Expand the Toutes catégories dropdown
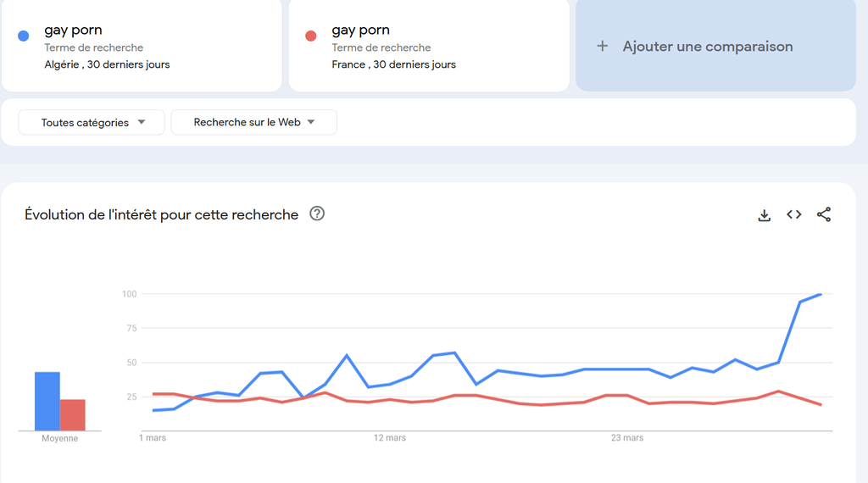Viewport: 868px width, 483px height. click(x=92, y=123)
